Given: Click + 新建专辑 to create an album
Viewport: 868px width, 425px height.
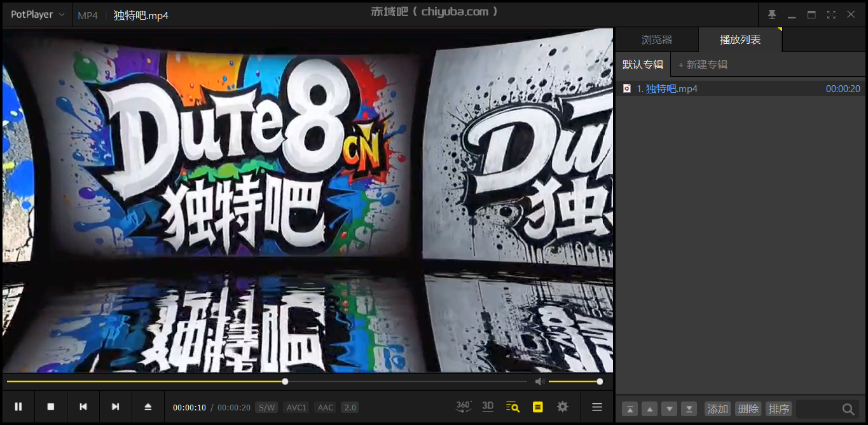Looking at the screenshot, I should (703, 64).
